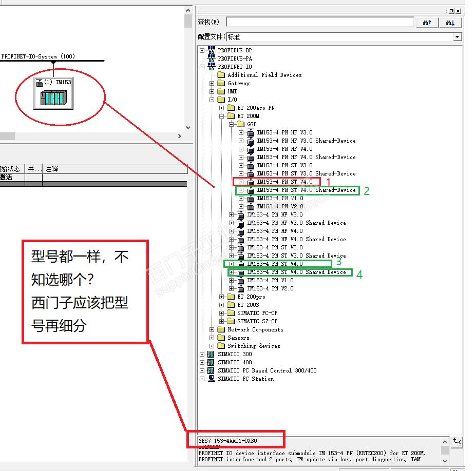476x471 pixels.
Task: Select GSD entry IM153-4 PN V2.0 icon
Action: [x=251, y=207]
